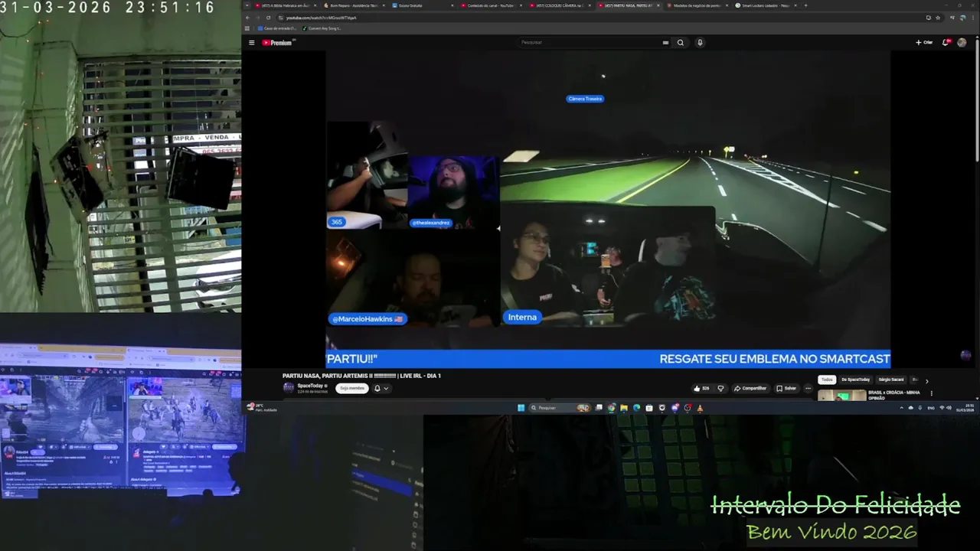The height and width of the screenshot is (551, 980).
Task: Open the Chrome three-dot menu
Action: click(975, 18)
